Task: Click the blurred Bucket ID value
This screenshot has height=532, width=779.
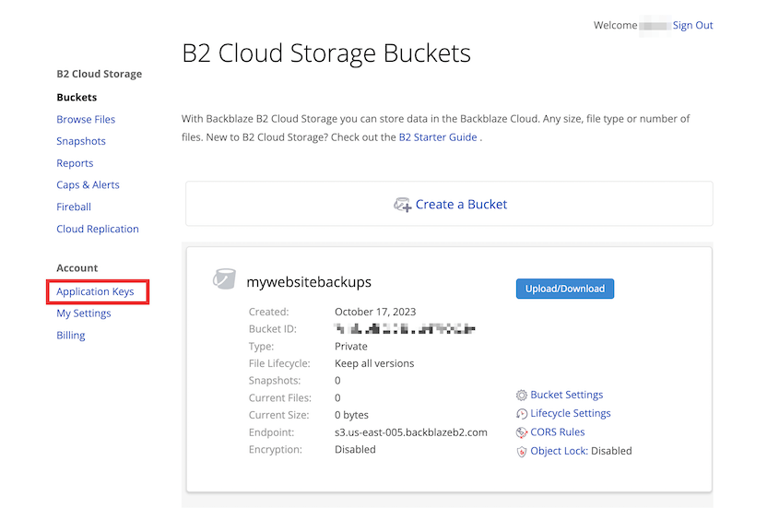Action: (405, 329)
